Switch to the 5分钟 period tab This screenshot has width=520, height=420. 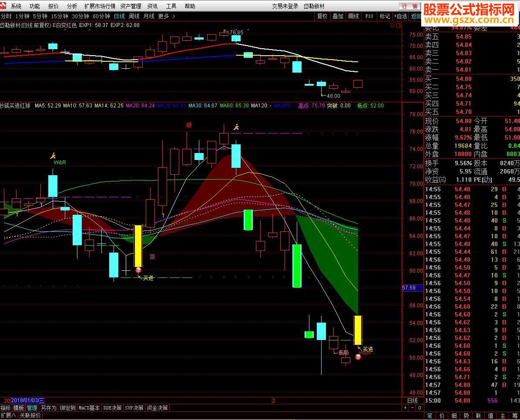pos(40,16)
